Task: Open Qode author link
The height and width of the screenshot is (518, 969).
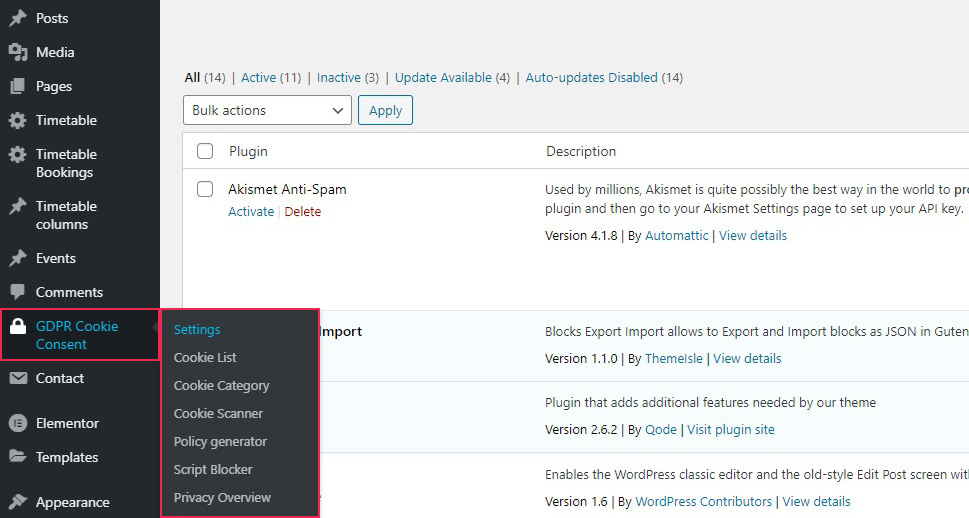Action: click(661, 430)
